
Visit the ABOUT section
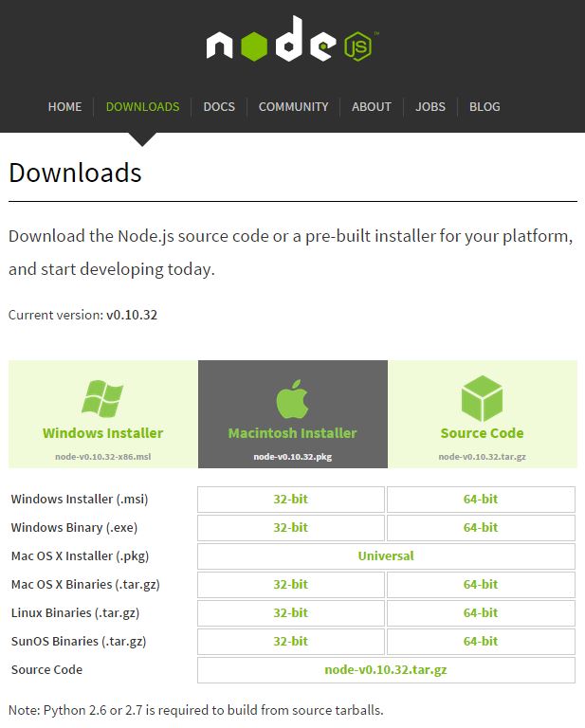click(x=372, y=107)
